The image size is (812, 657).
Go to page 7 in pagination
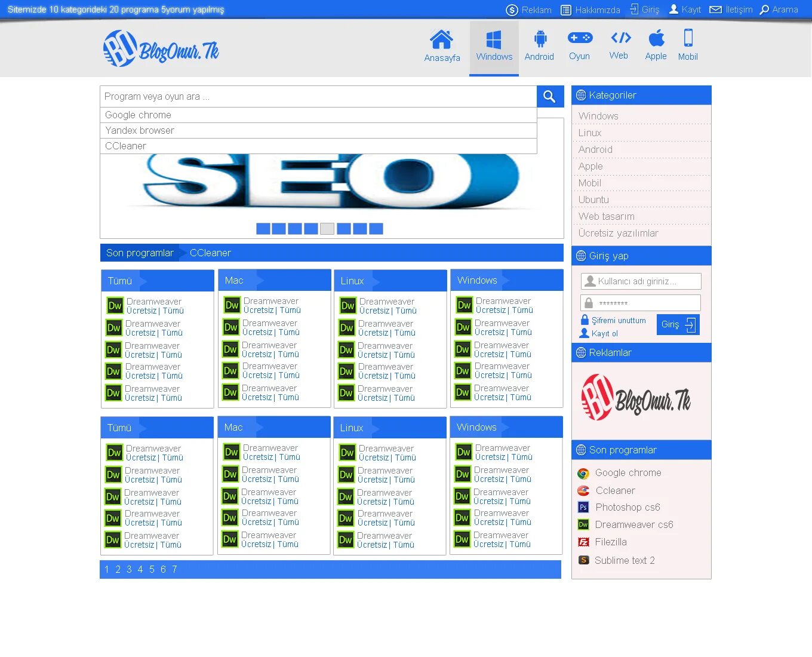[174, 570]
